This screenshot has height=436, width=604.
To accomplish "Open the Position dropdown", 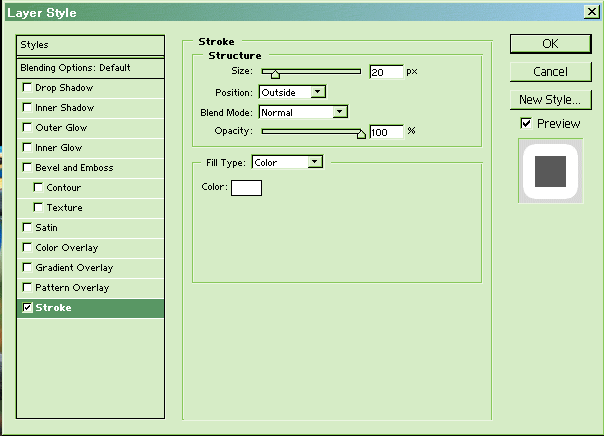I will click(x=291, y=92).
